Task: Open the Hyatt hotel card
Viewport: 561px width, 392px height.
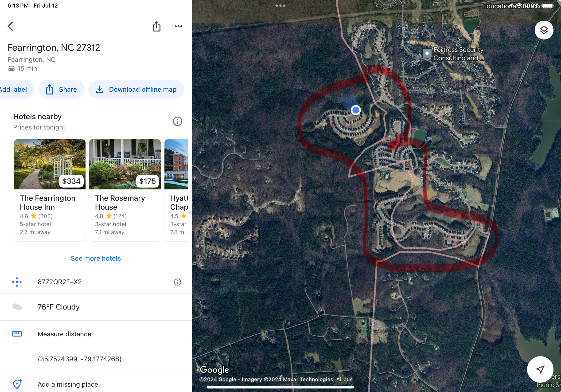Action: [x=176, y=190]
